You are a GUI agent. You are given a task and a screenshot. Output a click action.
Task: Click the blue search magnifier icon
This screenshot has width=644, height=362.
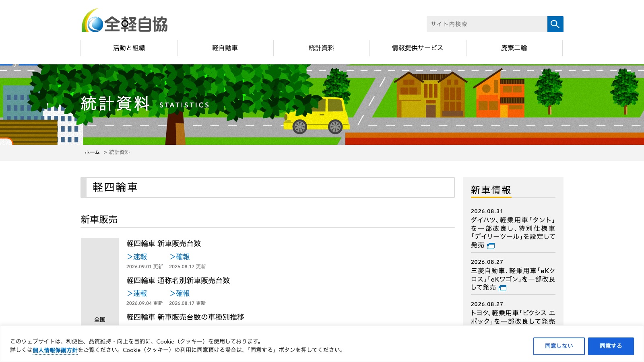click(555, 24)
